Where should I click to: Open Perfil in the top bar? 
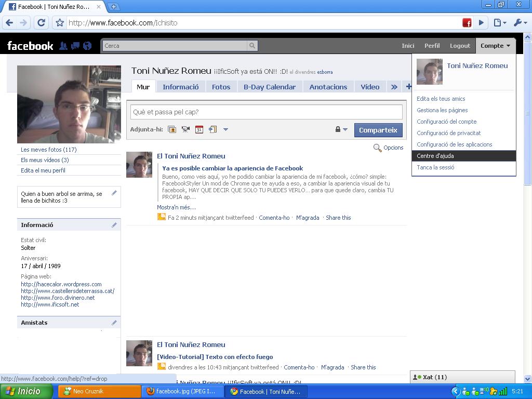point(432,46)
